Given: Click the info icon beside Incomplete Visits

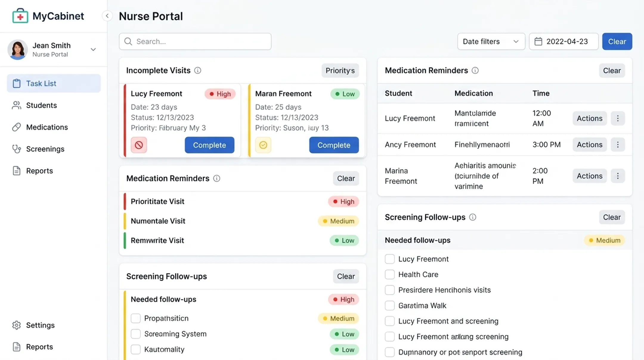Looking at the screenshot, I should coord(198,70).
